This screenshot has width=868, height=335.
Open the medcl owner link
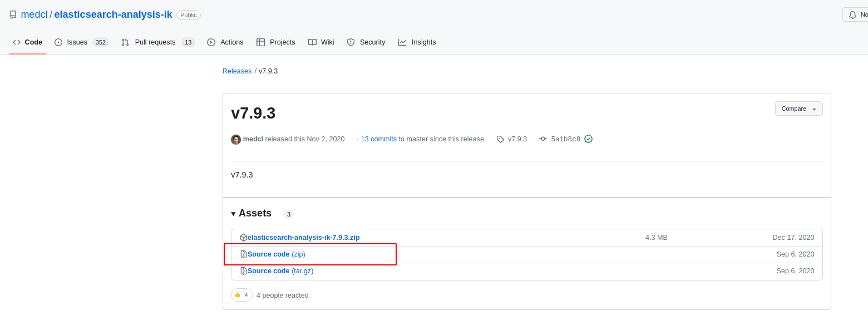click(34, 14)
